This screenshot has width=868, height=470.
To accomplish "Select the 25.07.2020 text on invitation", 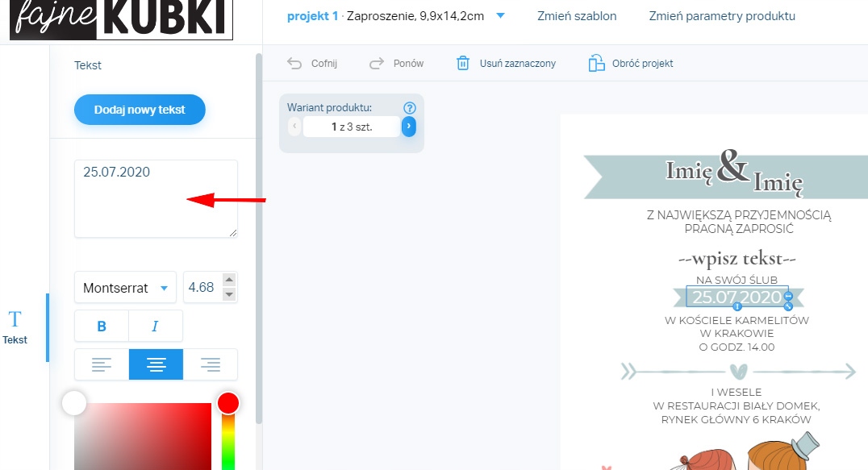I will pyautogui.click(x=737, y=297).
